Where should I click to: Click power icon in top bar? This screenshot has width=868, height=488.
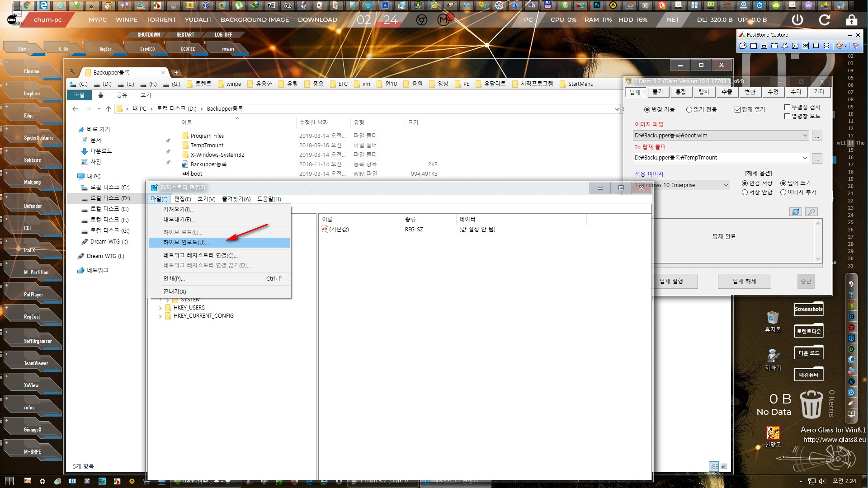797,20
